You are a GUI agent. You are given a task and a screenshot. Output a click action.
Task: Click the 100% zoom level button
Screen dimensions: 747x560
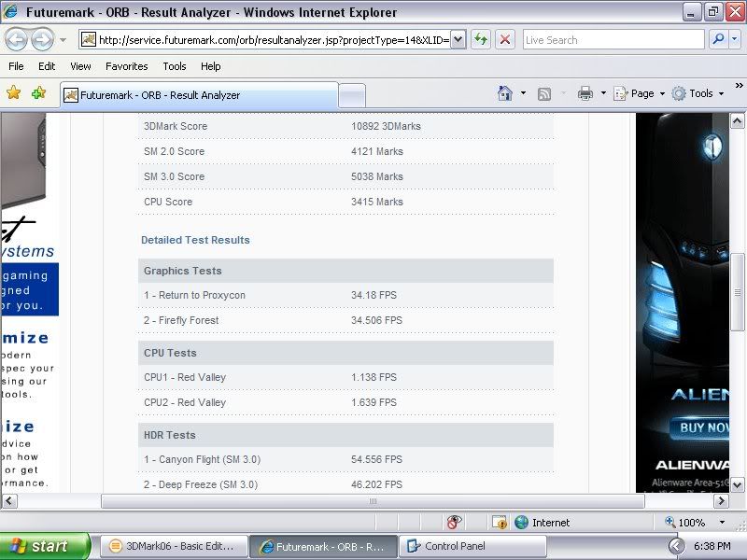click(x=686, y=523)
